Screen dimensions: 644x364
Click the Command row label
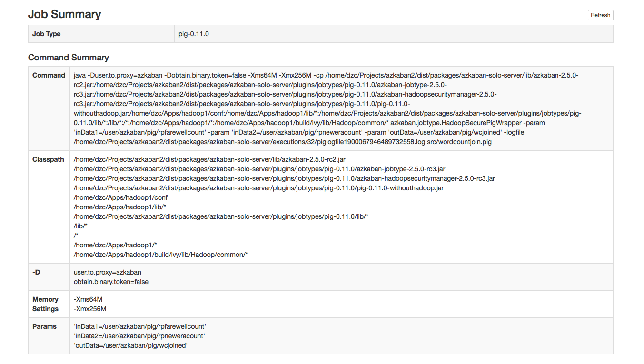[49, 75]
